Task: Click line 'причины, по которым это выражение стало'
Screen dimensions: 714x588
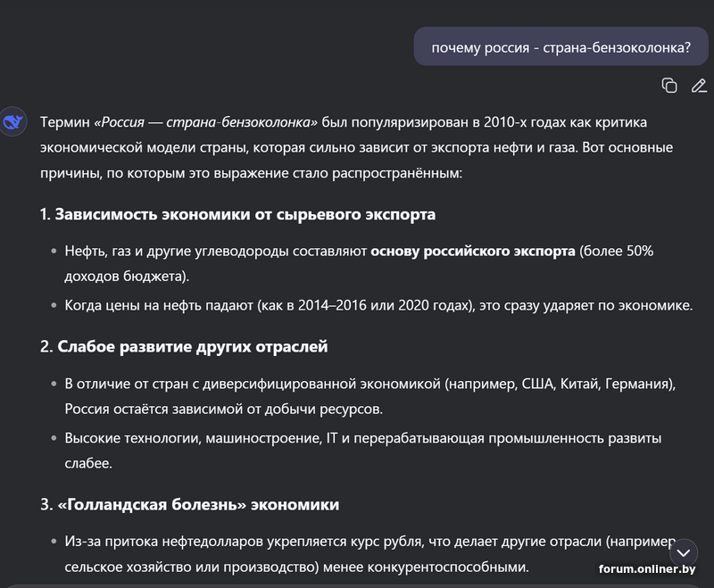Action: (251, 173)
